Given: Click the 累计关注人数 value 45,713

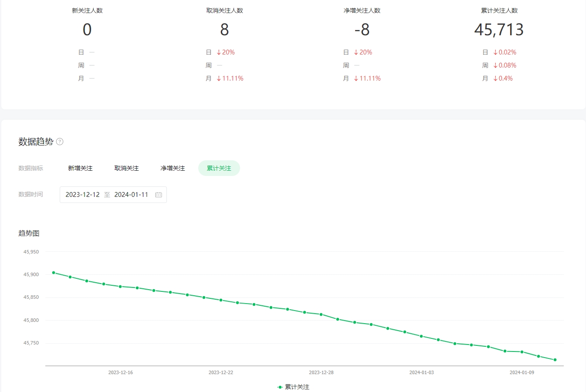Looking at the screenshot, I should (499, 30).
